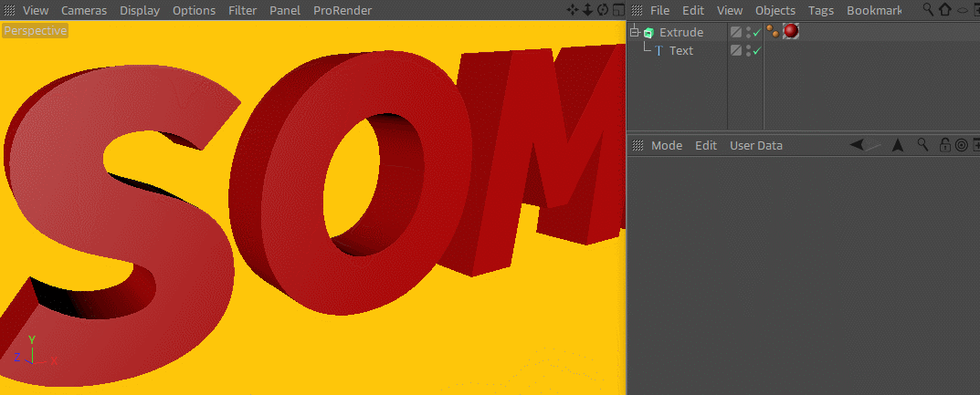This screenshot has height=395, width=980.
Task: Open the Display menu
Action: (140, 11)
